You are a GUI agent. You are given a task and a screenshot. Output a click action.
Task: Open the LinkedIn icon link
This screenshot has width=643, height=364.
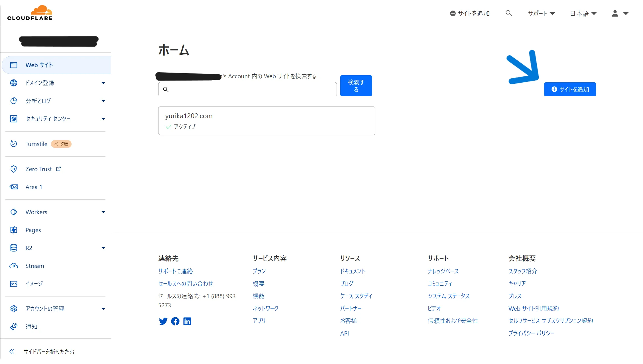[x=187, y=321]
